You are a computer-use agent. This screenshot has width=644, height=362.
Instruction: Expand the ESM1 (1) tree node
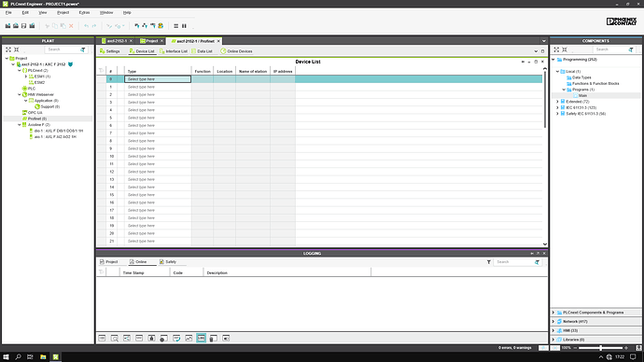pyautogui.click(x=26, y=77)
